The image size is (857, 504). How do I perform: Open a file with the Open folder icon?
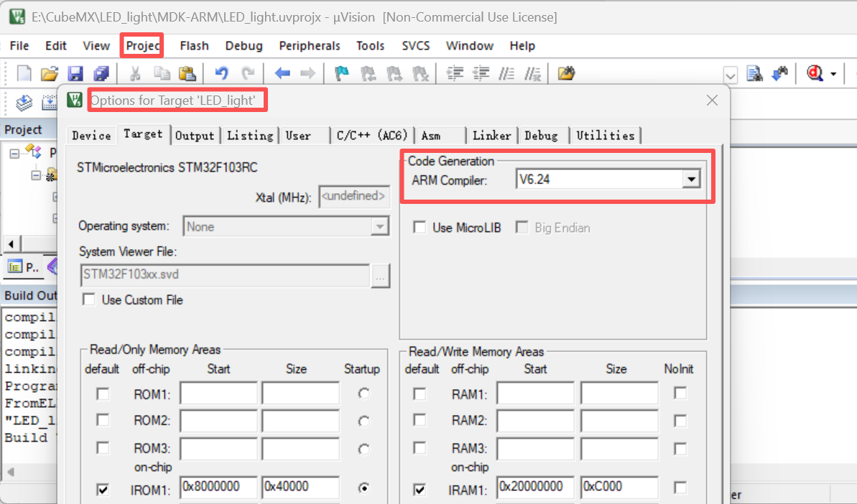pos(49,73)
